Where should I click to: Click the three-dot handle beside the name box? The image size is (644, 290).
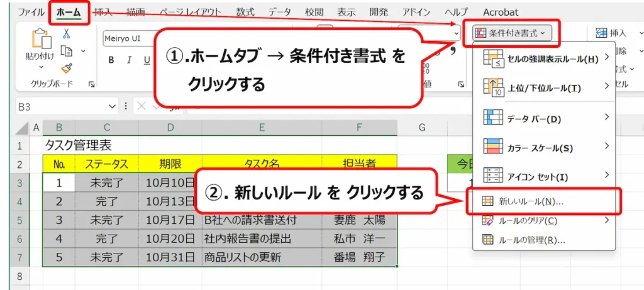click(126, 106)
